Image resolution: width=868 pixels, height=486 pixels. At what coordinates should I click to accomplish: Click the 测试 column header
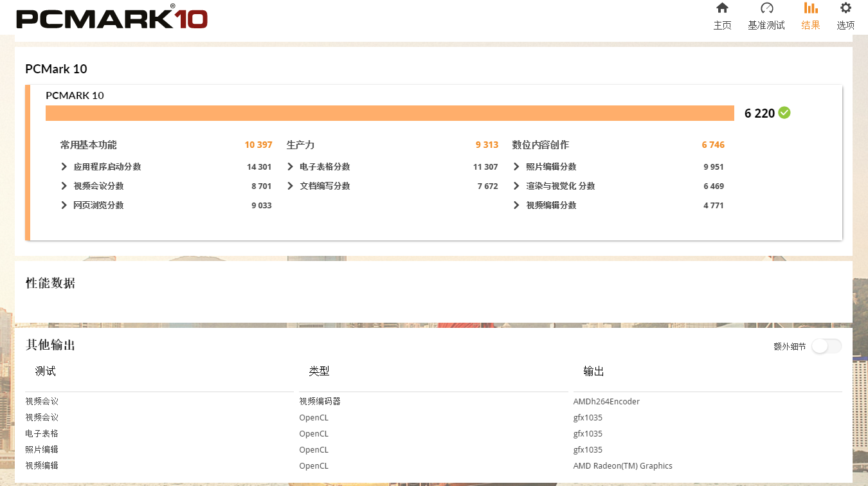coord(46,371)
